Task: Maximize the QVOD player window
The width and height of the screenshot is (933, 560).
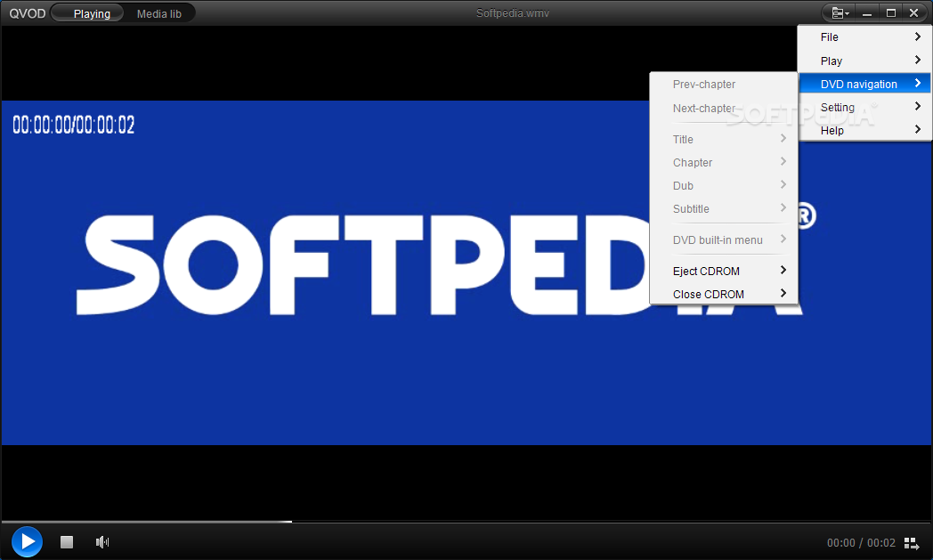Action: point(891,13)
